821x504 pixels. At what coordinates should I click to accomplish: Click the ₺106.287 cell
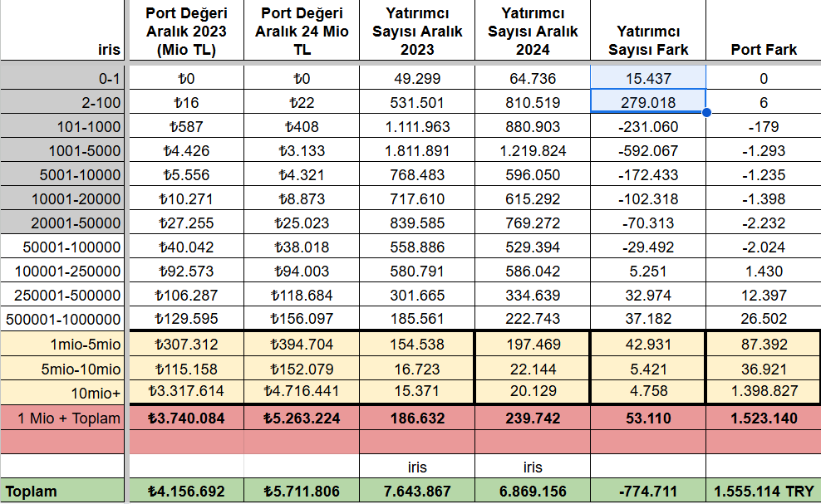click(x=186, y=295)
